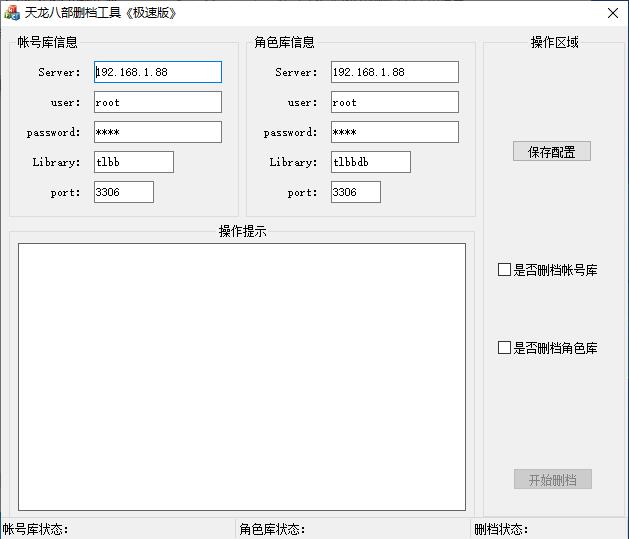The height and width of the screenshot is (539, 629).
Task: Click the 删档状态 status bar panel
Action: coord(548,529)
